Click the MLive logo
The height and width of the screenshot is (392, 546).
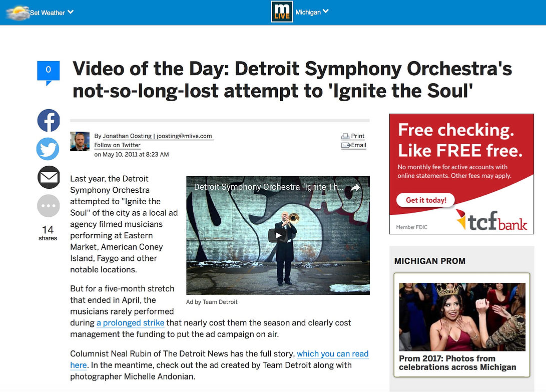pyautogui.click(x=282, y=12)
